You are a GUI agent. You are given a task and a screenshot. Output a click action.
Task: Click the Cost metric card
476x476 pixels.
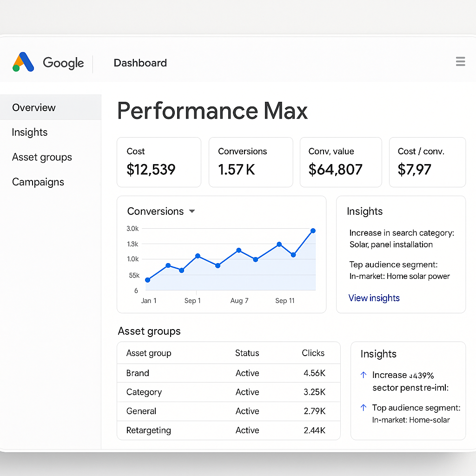click(159, 162)
